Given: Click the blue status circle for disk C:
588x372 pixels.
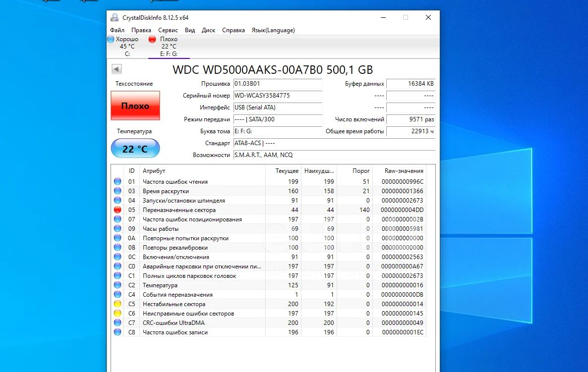Looking at the screenshot, I should pos(111,39).
